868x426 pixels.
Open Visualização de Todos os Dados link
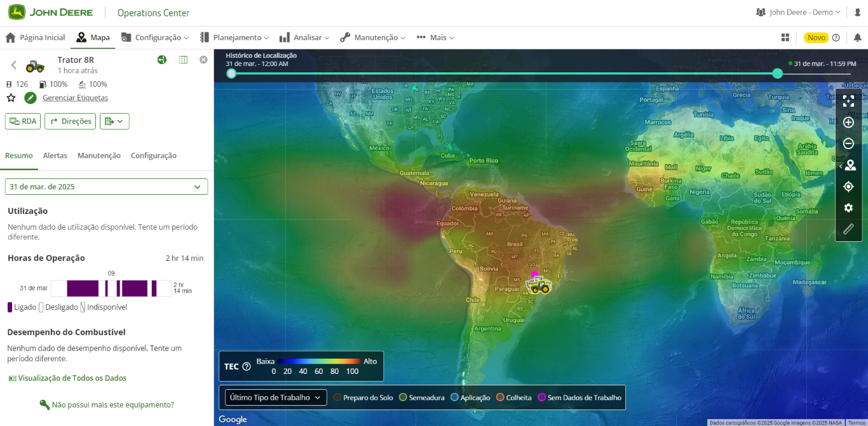tap(72, 378)
